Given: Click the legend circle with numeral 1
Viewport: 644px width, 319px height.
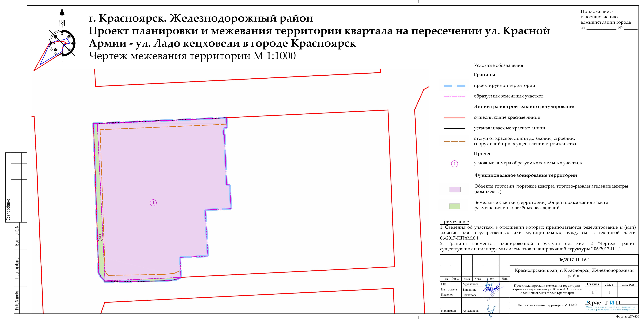Looking at the screenshot, I should pos(455,164).
